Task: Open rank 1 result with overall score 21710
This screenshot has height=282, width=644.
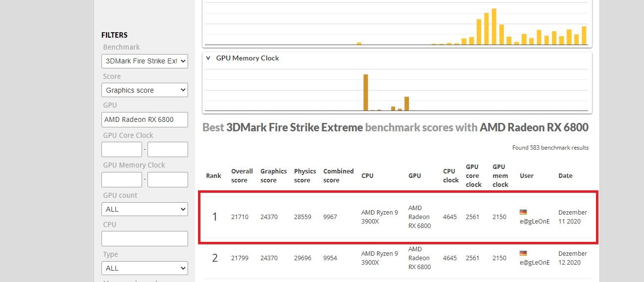Action: pyautogui.click(x=398, y=217)
